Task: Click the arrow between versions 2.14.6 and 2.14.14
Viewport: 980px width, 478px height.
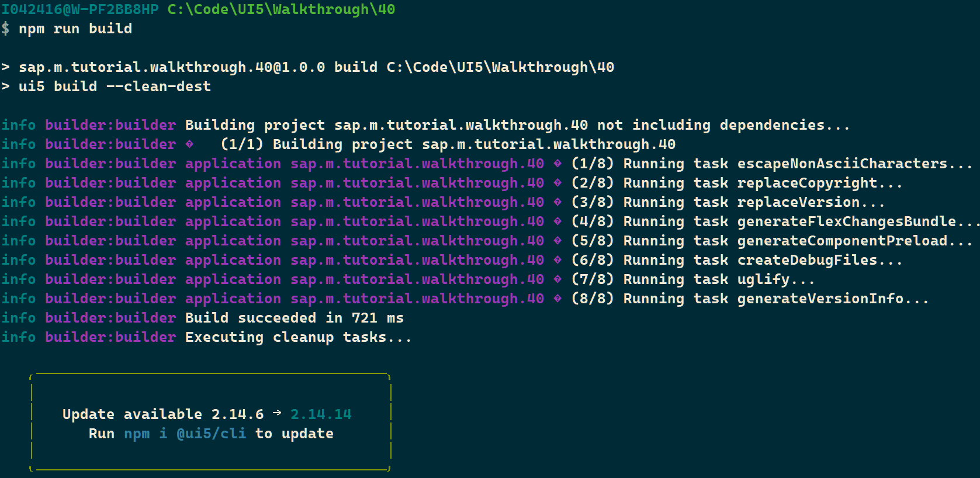Action: (277, 413)
